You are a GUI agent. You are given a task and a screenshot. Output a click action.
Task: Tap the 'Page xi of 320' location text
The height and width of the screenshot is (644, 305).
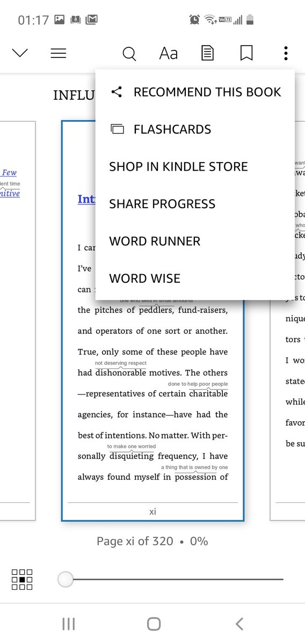pos(135,541)
